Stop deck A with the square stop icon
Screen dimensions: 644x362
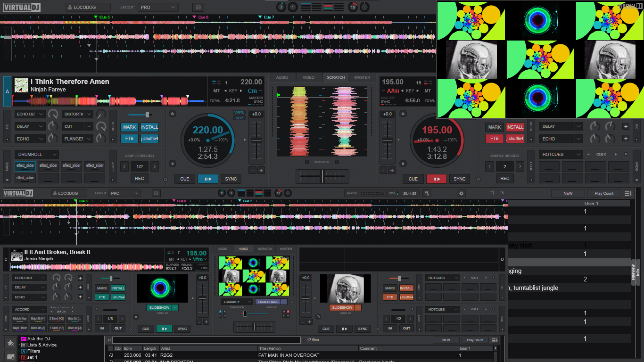(173, 164)
